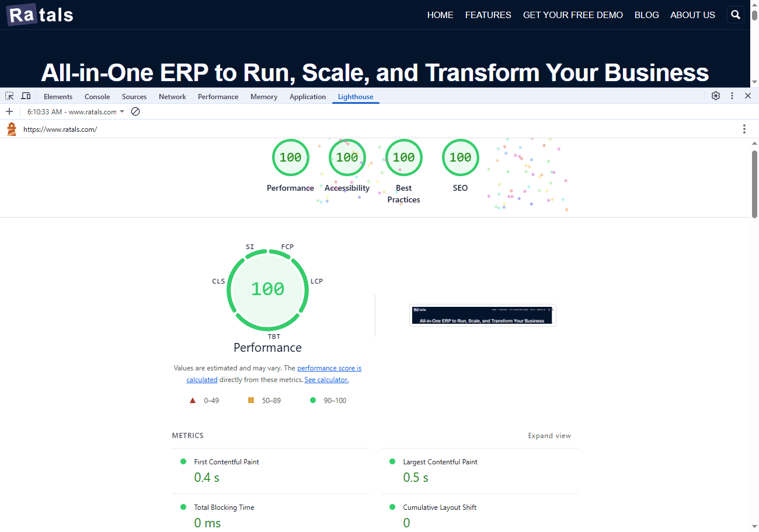This screenshot has height=532, width=759.
Task: Switch to the Network tab
Action: 172,97
